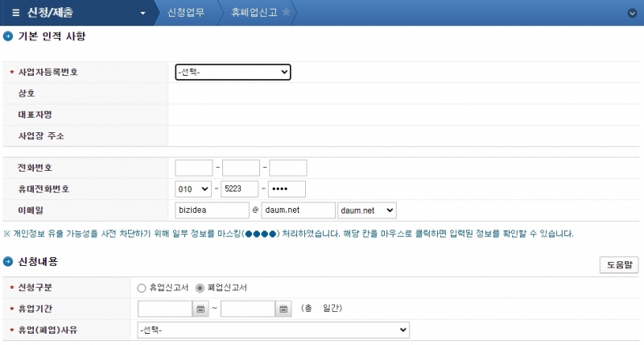Open the calendar picker for 휴업기간 end date

pos(283,309)
